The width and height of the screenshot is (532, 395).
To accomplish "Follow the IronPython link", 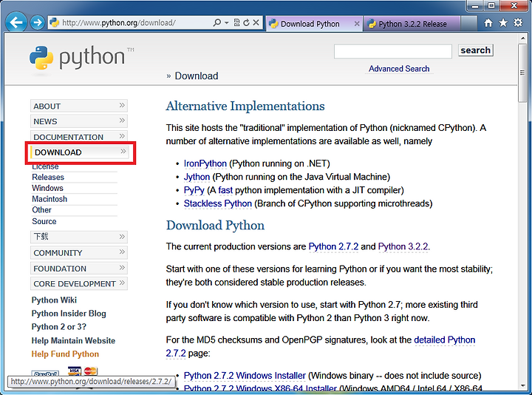I will coord(205,163).
